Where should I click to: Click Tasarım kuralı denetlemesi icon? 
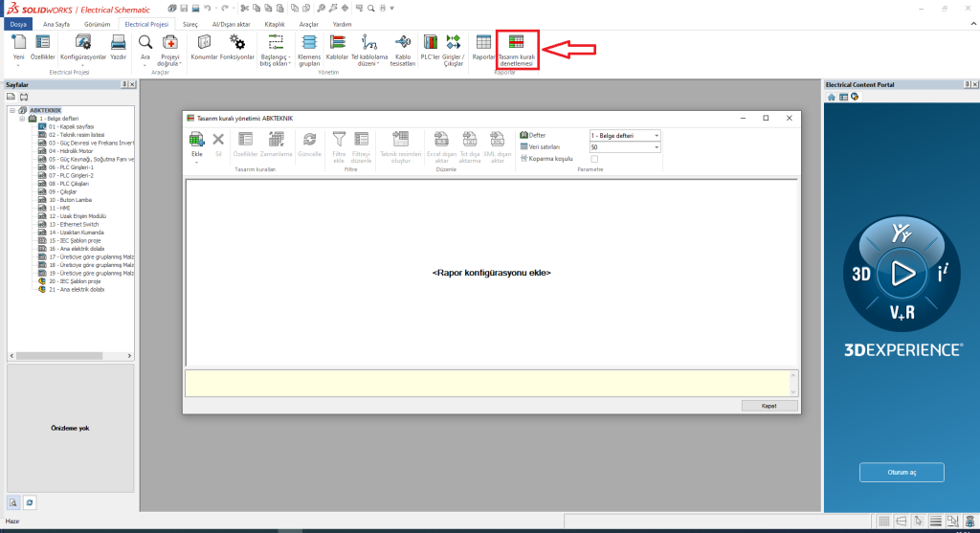coord(516,42)
